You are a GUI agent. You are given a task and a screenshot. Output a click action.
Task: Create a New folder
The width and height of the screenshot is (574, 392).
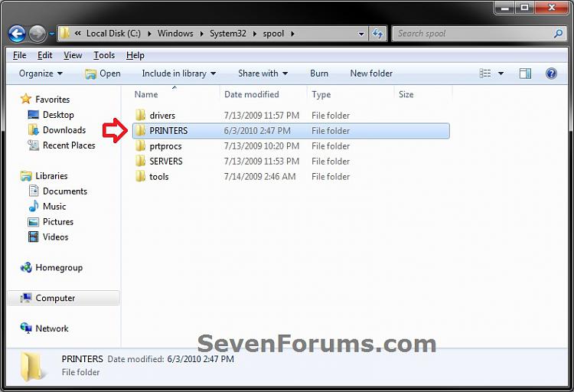tap(371, 73)
